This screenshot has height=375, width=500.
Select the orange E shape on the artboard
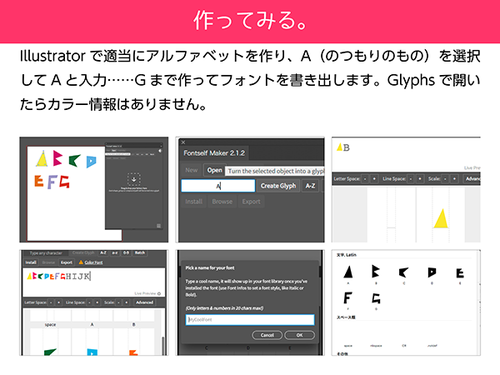pyautogui.click(x=39, y=181)
